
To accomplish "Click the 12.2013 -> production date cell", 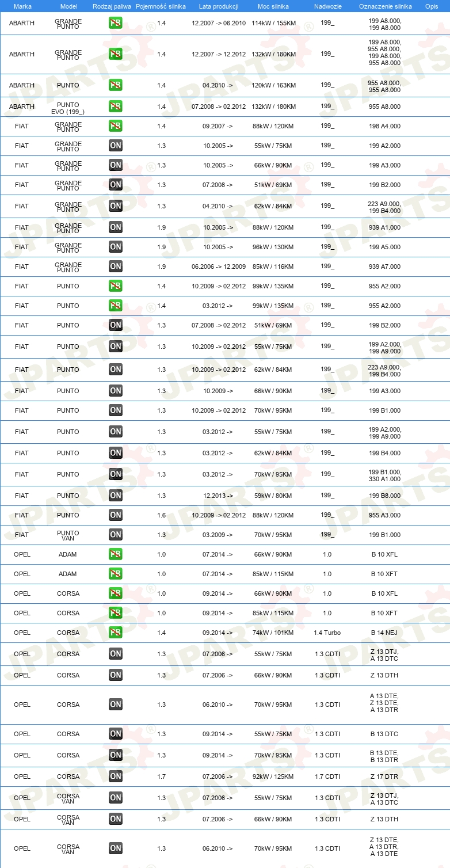I will pos(218,496).
